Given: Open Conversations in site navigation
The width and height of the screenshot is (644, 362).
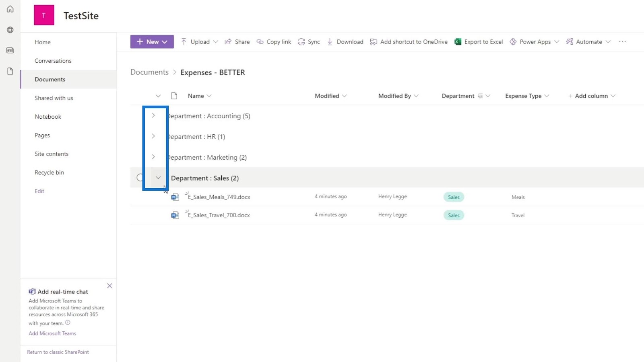Looking at the screenshot, I should tap(53, 61).
